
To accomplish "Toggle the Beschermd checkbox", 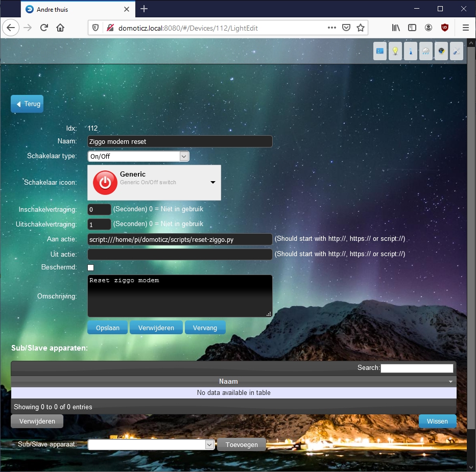I will pos(90,267).
